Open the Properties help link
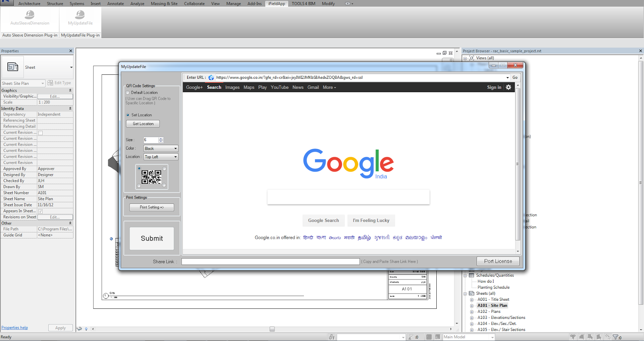The height and width of the screenshot is (341, 644). [14, 328]
